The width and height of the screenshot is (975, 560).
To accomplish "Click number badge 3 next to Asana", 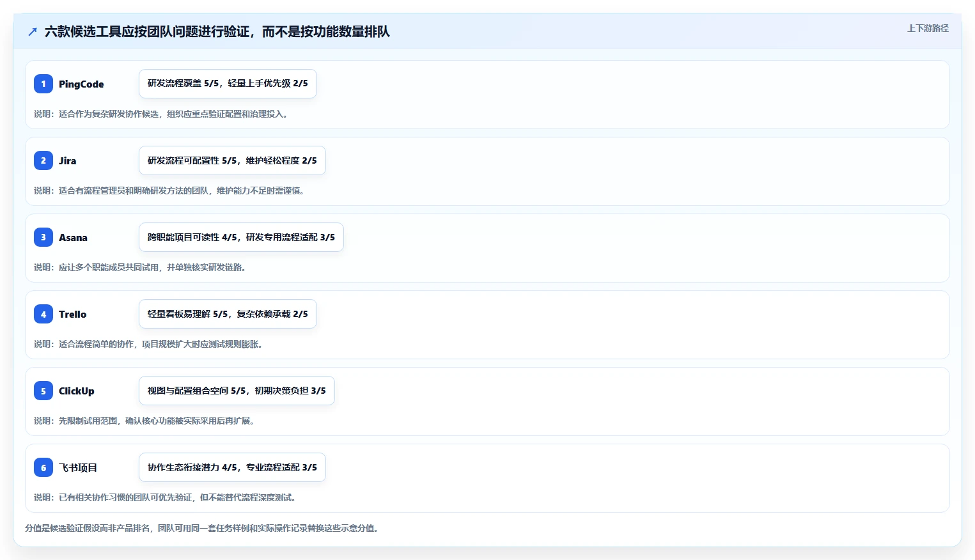I will pos(43,237).
